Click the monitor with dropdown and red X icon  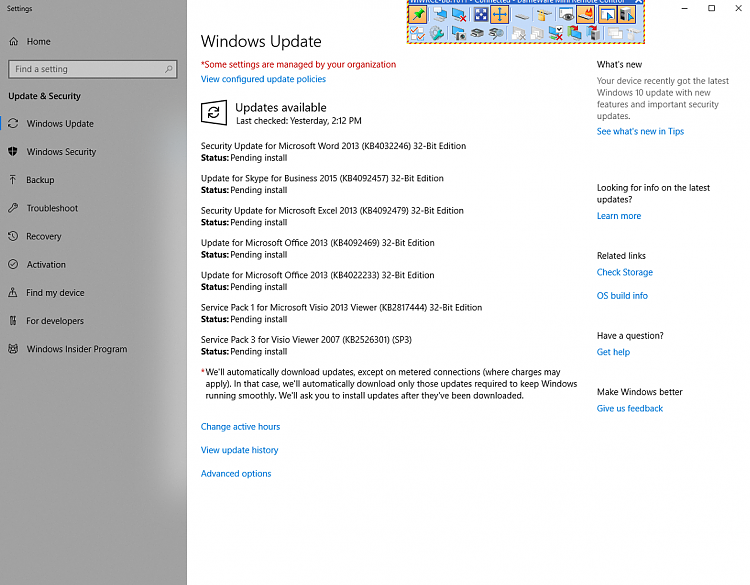(556, 33)
